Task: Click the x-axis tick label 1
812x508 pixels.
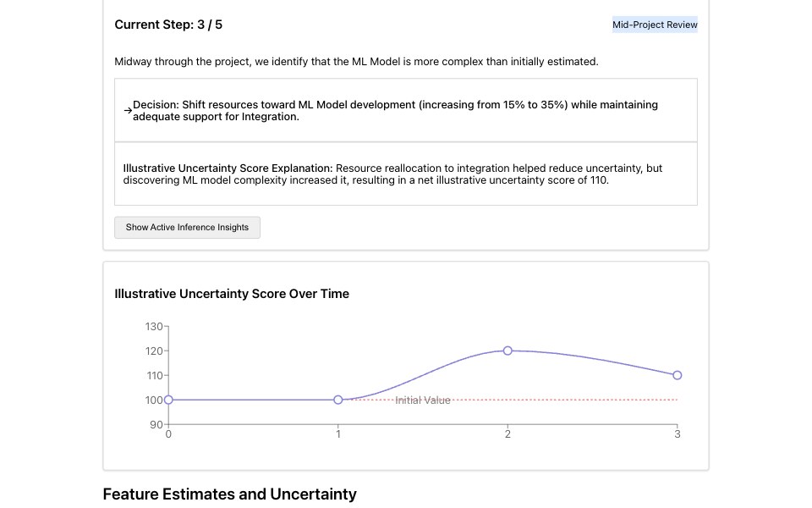Action: [338, 433]
